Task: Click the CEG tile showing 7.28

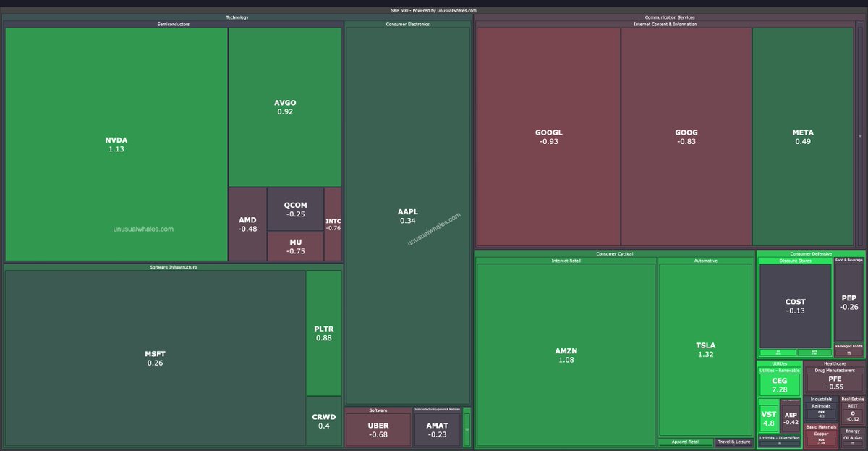Action: coord(779,384)
